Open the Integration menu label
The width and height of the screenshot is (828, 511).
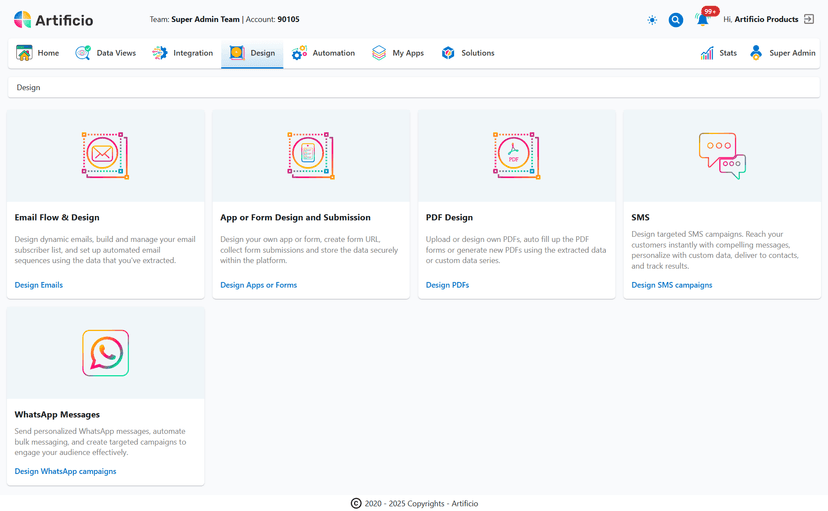tap(193, 53)
